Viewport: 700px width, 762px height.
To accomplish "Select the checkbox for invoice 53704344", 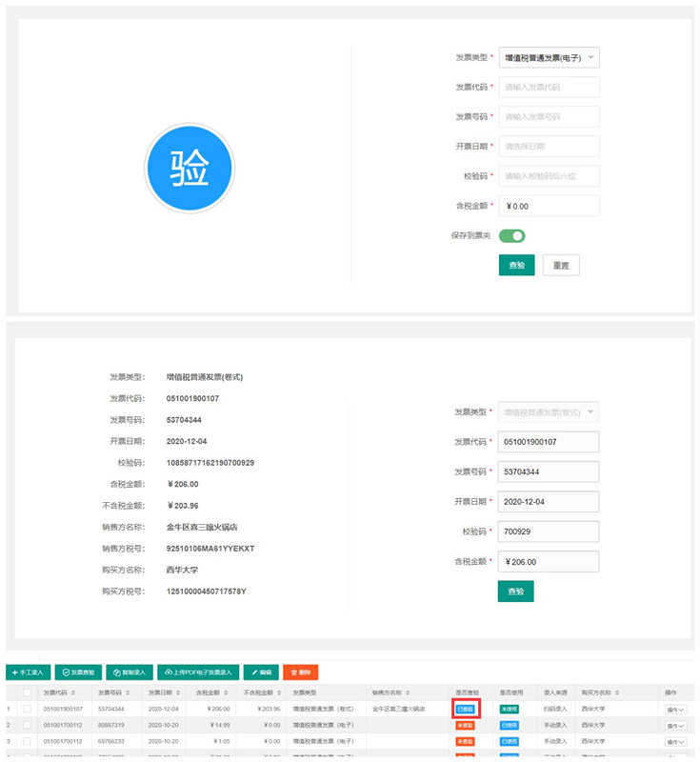I will [x=28, y=710].
